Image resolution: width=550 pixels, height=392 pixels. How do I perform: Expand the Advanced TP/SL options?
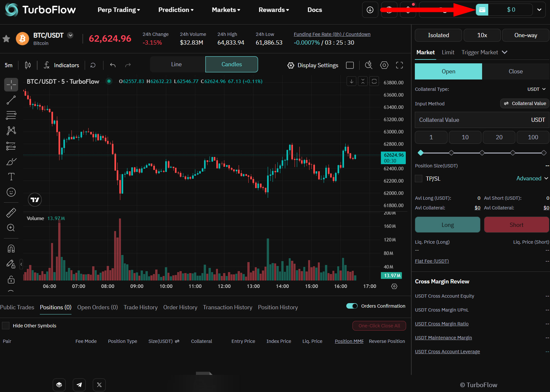pos(532,178)
